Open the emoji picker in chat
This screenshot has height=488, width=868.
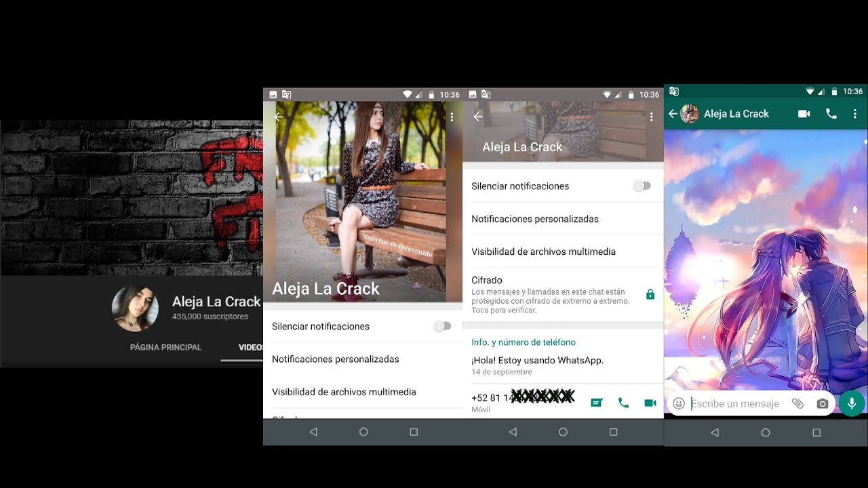(x=678, y=403)
